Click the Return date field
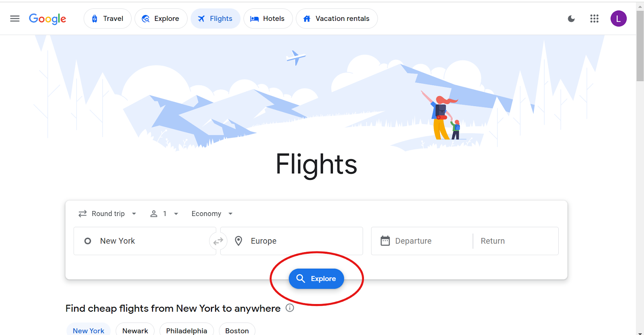Viewport: 644px width, 335px height. (x=516, y=241)
